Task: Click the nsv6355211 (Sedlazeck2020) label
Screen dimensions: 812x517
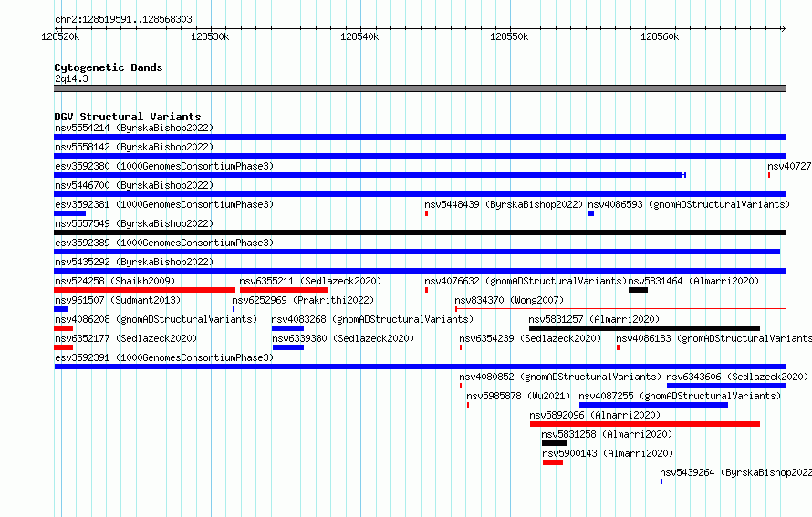Action: (310, 281)
